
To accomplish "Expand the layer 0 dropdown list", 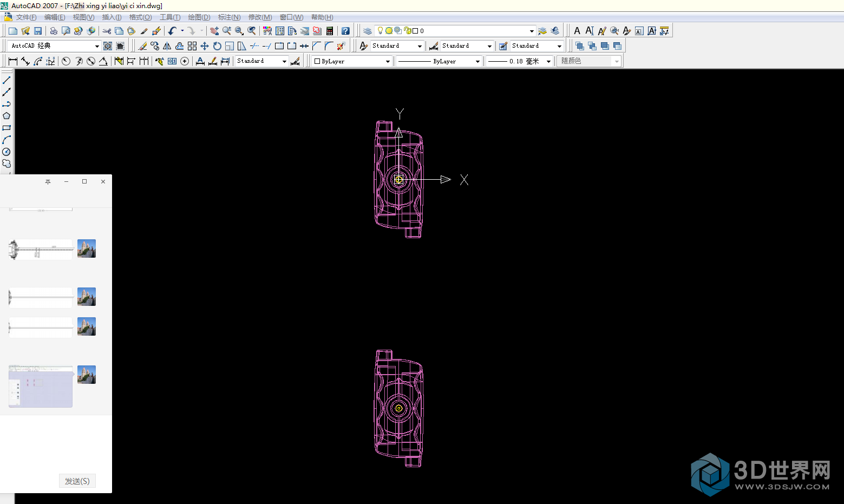I will coord(532,31).
